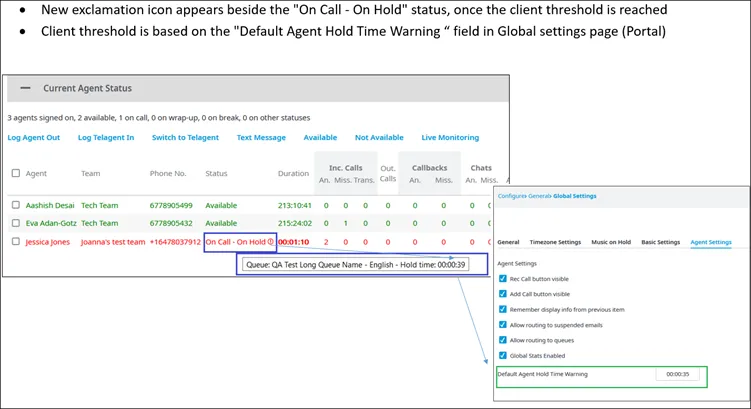
Task: Tick checkbox for Eva Adan-Gotz
Action: click(x=16, y=223)
